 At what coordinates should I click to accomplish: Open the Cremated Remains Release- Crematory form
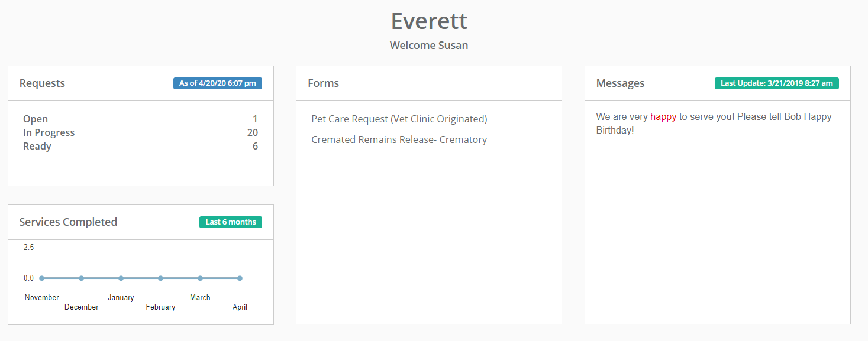[399, 139]
